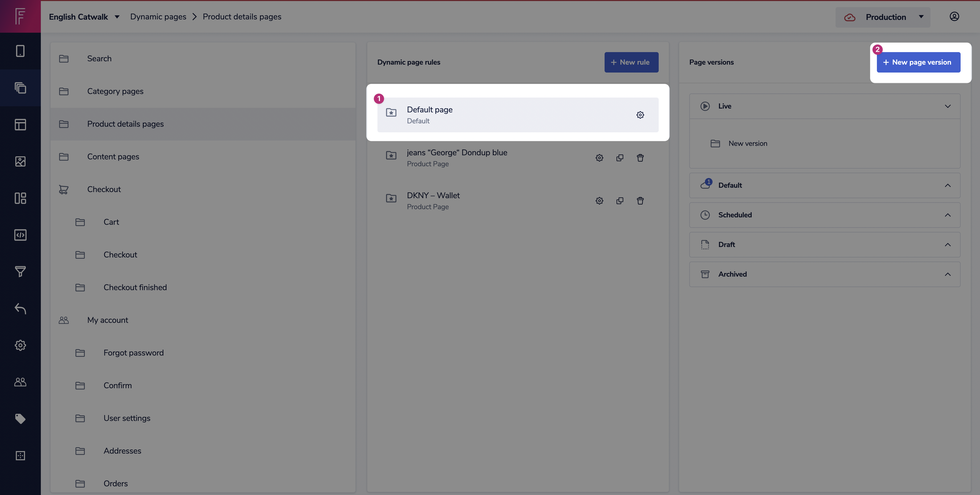Click the funnel filter icon in sidebar
Screen dimensions: 980x495
coord(20,272)
